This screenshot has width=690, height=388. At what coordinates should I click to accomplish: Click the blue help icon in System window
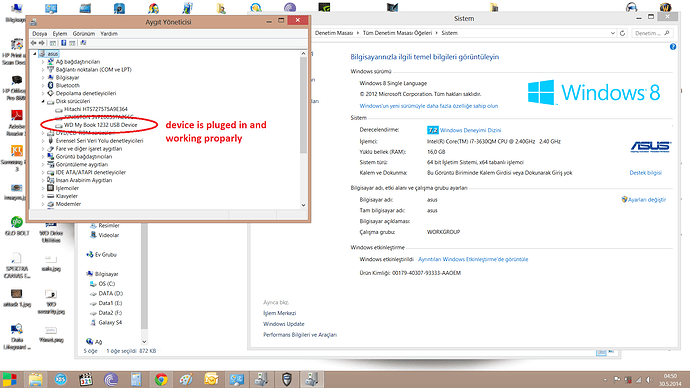pyautogui.click(x=673, y=47)
